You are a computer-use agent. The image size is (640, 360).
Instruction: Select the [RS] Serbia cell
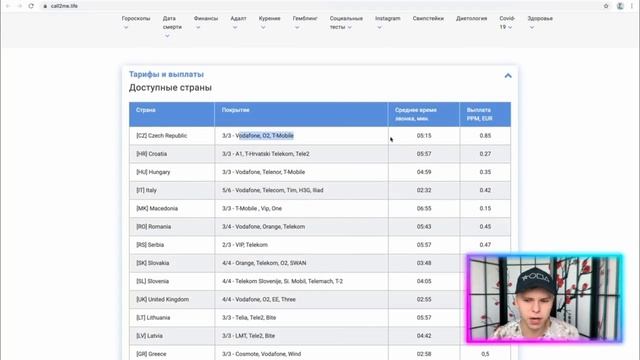(x=172, y=245)
